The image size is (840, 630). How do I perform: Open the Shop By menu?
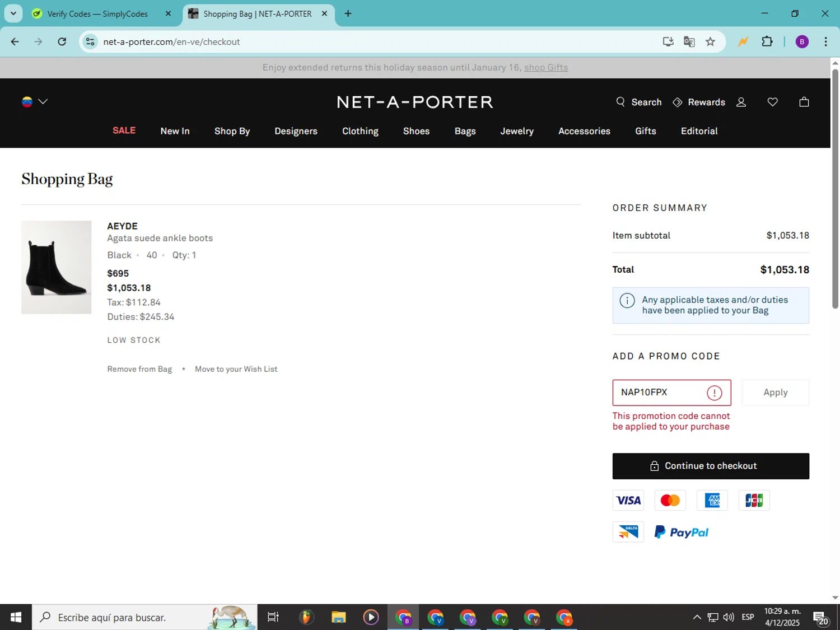pyautogui.click(x=232, y=131)
